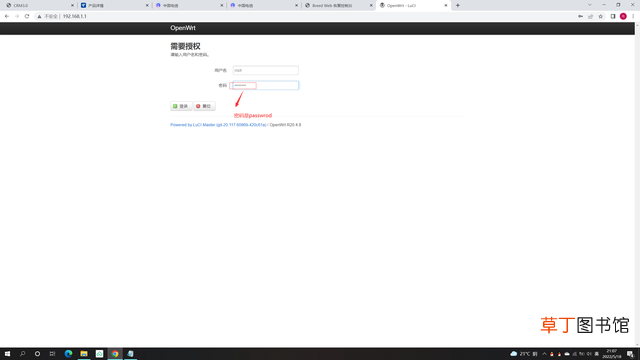Open the Chrome profile avatar

(623, 16)
